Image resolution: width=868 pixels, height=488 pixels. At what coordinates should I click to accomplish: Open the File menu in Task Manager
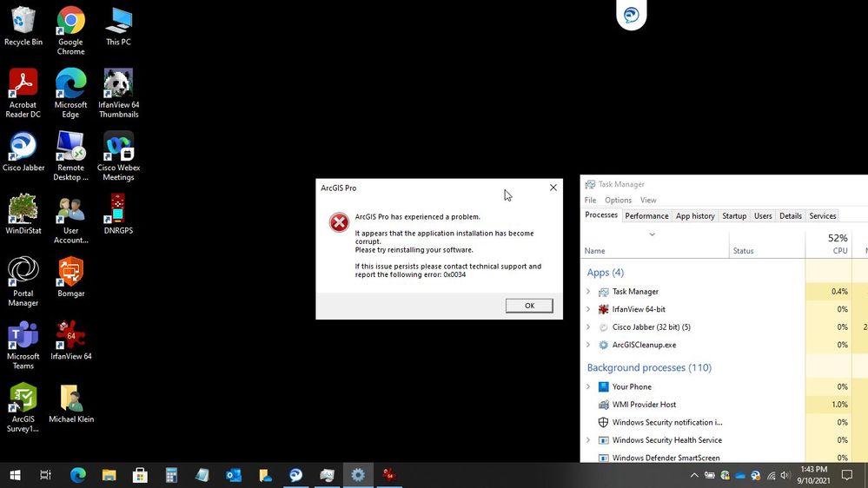pyautogui.click(x=591, y=201)
